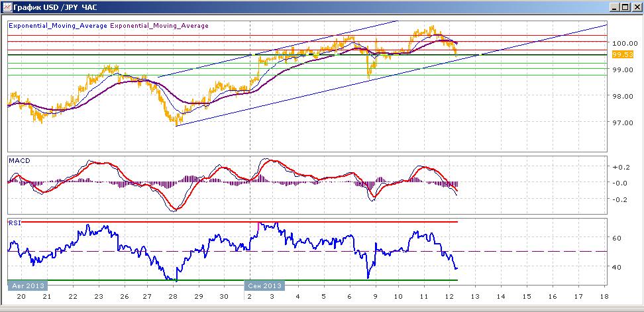Close the USD/JPY chart window
This screenshot has width=644, height=312.
pos(636,7)
